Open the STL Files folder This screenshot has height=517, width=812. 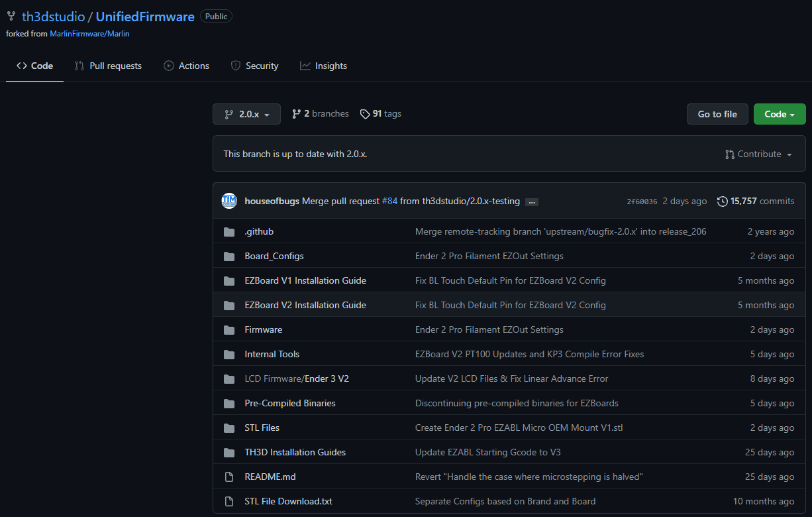coord(262,428)
